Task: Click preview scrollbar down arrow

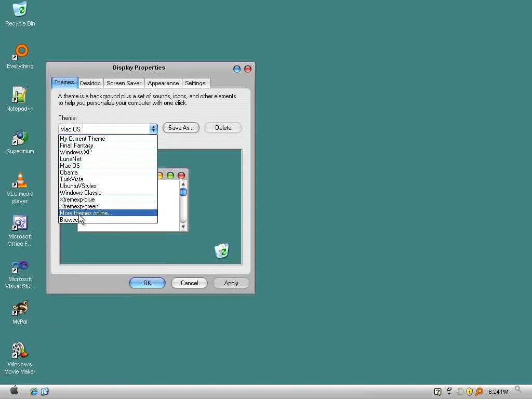Action: pos(183,227)
